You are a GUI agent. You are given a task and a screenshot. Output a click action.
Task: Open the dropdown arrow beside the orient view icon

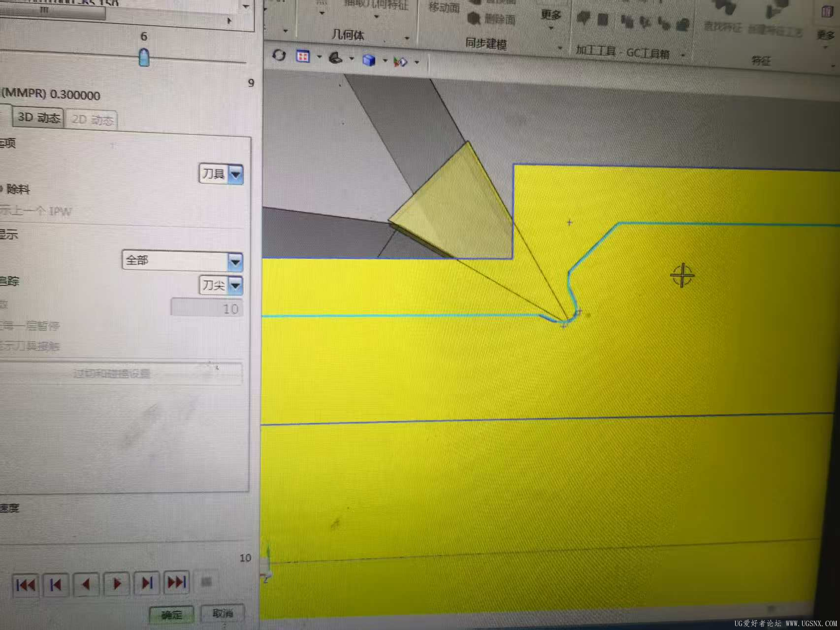coord(352,59)
